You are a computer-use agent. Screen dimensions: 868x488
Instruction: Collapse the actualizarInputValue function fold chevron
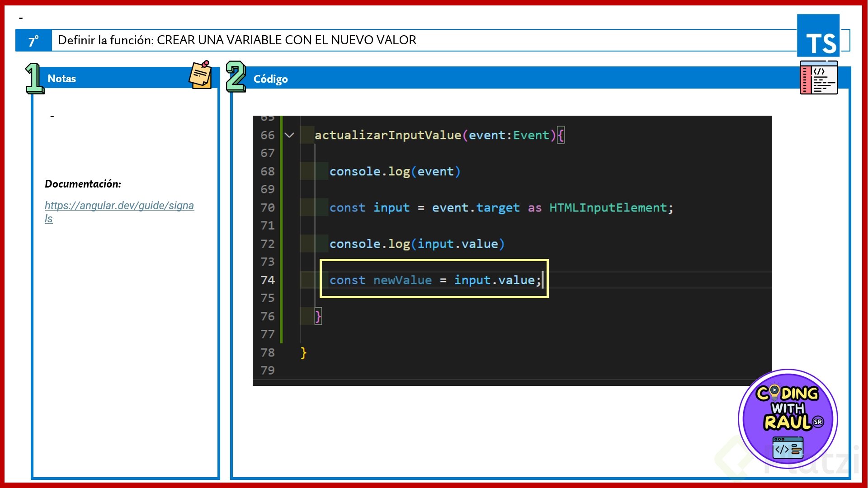point(289,135)
